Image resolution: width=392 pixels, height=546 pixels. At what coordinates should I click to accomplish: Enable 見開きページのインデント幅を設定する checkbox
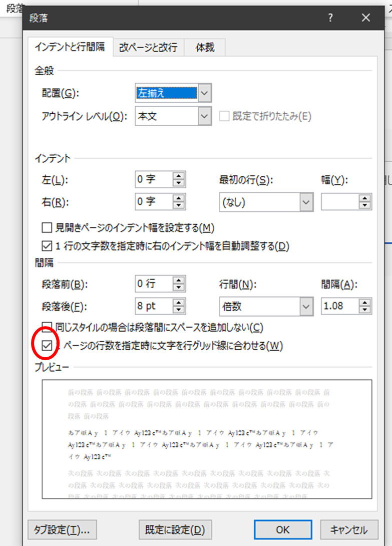47,228
